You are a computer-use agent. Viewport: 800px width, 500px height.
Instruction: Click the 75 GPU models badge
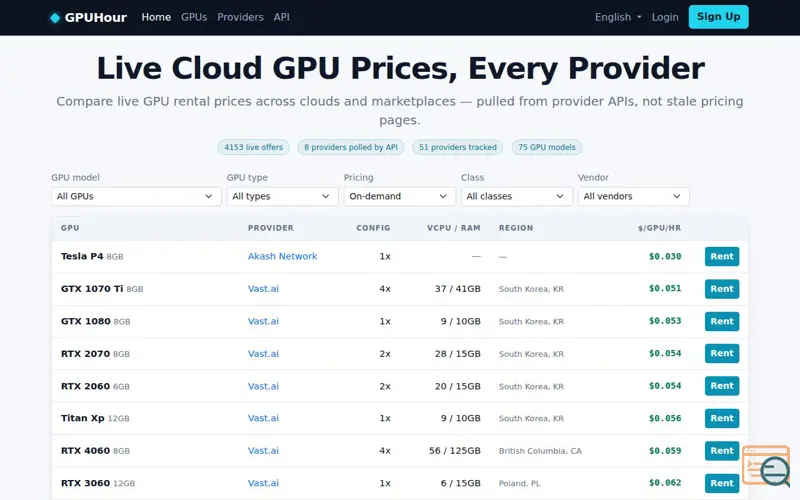(x=547, y=147)
